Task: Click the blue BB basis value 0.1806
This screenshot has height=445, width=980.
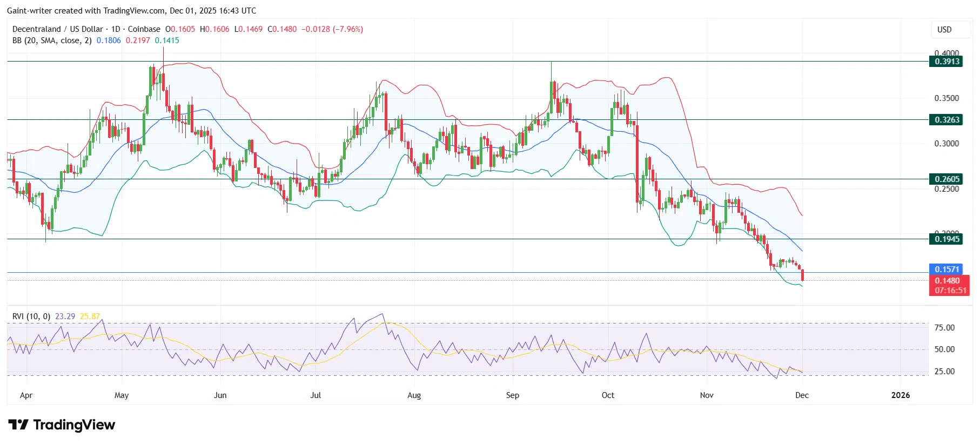Action: click(109, 41)
